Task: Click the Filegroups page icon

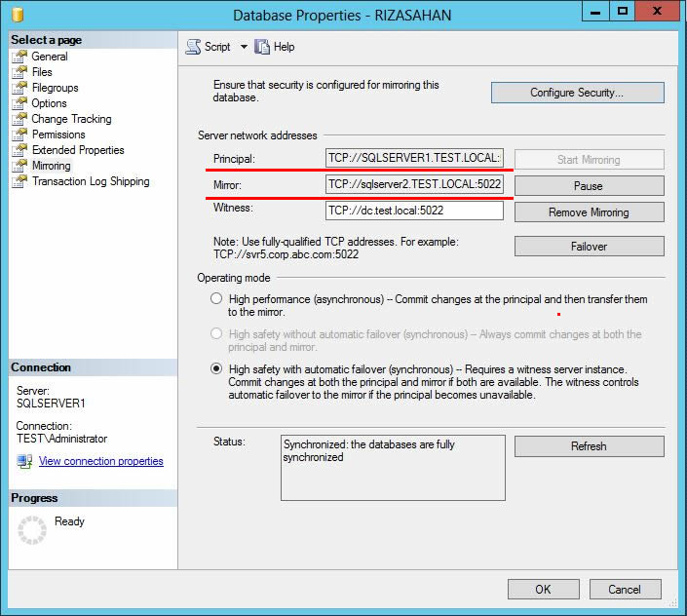Action: (x=19, y=88)
